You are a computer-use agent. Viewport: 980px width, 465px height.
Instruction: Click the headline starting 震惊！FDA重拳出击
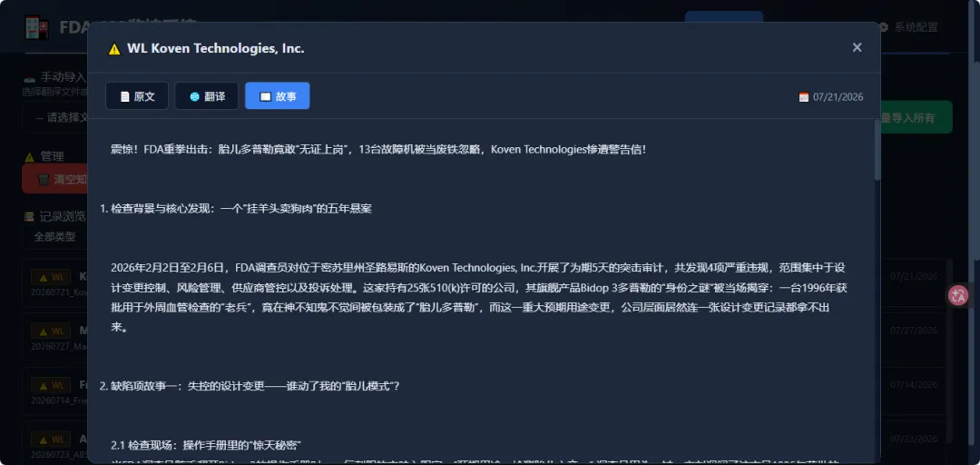[x=378, y=150]
